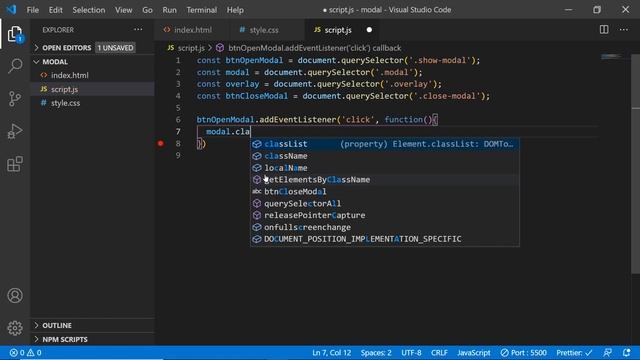Open the Edit menu
Viewport: 640px width, 360px height.
click(x=56, y=10)
